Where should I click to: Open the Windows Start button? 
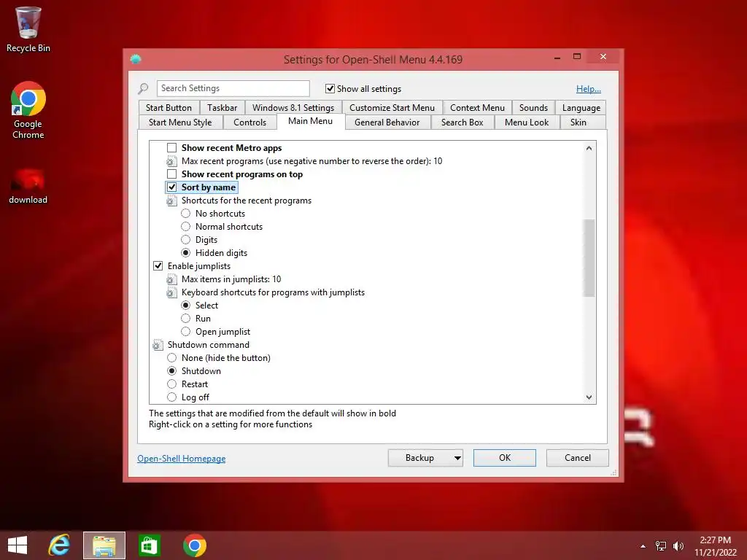pyautogui.click(x=18, y=545)
